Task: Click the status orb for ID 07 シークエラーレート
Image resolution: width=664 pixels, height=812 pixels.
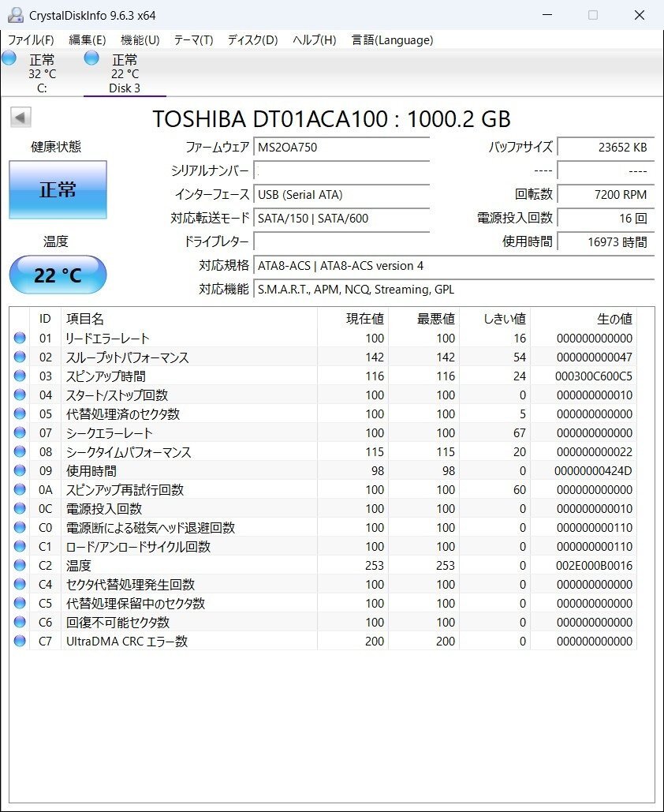Action: [20, 432]
